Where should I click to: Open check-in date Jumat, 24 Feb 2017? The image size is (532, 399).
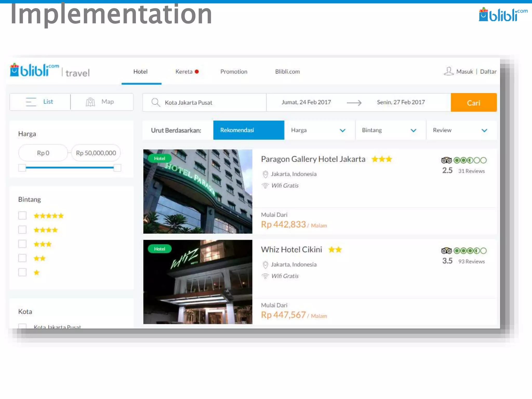click(x=306, y=102)
